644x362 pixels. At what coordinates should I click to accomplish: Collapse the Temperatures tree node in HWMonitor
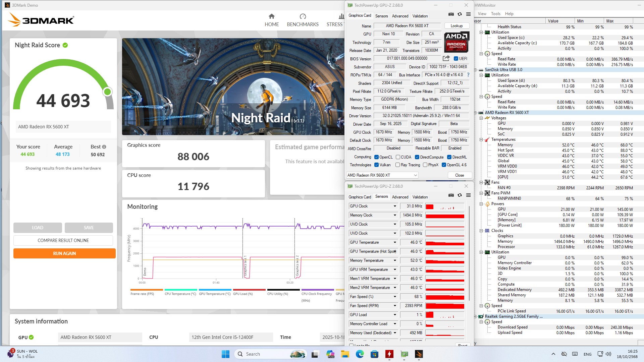pyautogui.click(x=481, y=139)
